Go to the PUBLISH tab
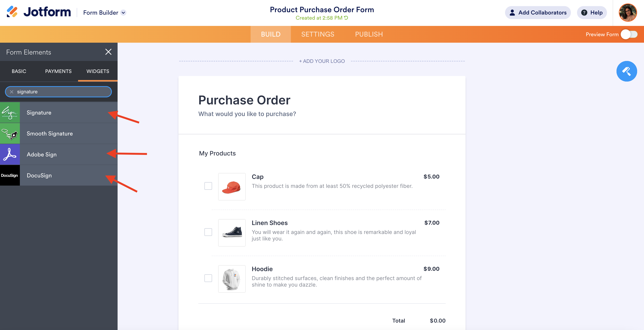The image size is (644, 330). click(x=369, y=34)
